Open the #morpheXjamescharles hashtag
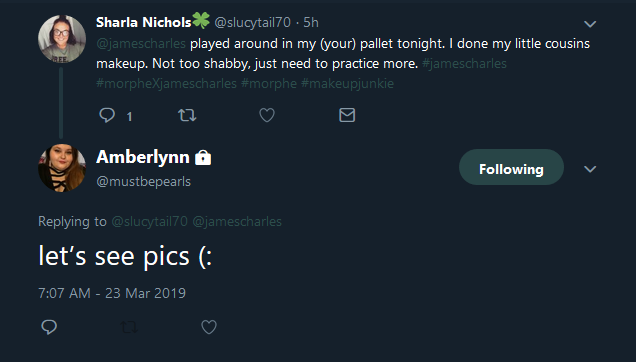This screenshot has height=362, width=636. click(x=166, y=84)
